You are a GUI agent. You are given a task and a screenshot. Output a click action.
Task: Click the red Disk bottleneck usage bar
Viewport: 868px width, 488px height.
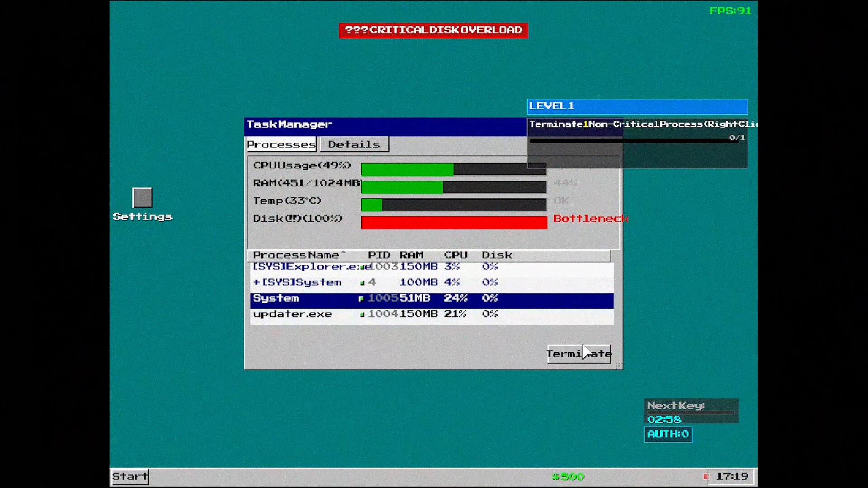[x=453, y=222]
